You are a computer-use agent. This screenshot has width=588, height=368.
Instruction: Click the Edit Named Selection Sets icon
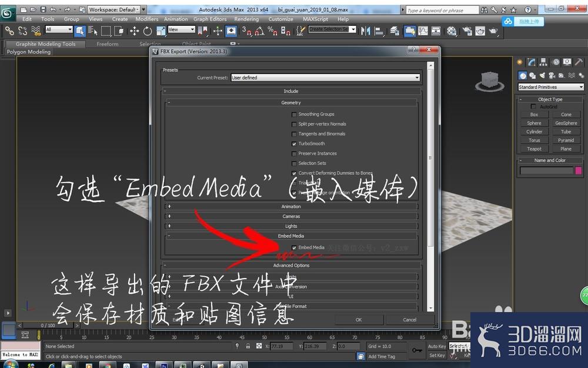click(x=300, y=31)
